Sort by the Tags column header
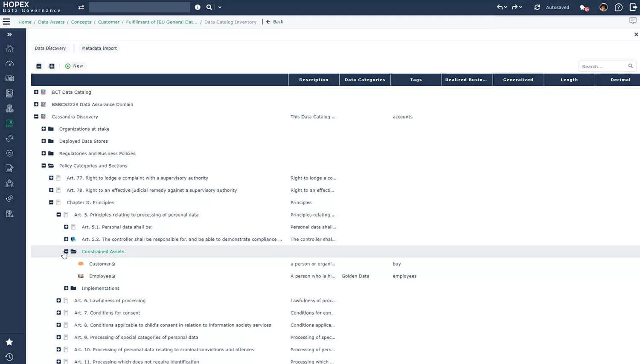640x364 pixels. [x=416, y=80]
